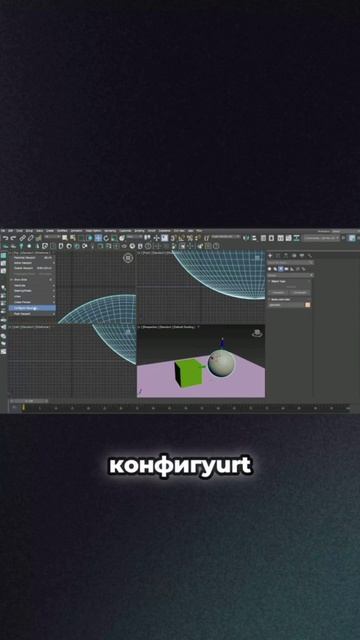Open the selection filter dropdown
360x640 pixels.
click(53, 237)
